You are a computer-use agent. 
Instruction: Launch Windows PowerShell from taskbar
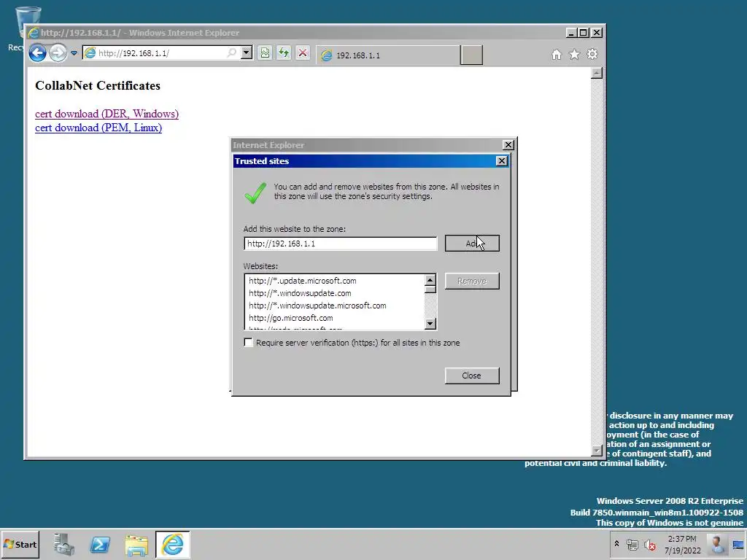click(100, 544)
